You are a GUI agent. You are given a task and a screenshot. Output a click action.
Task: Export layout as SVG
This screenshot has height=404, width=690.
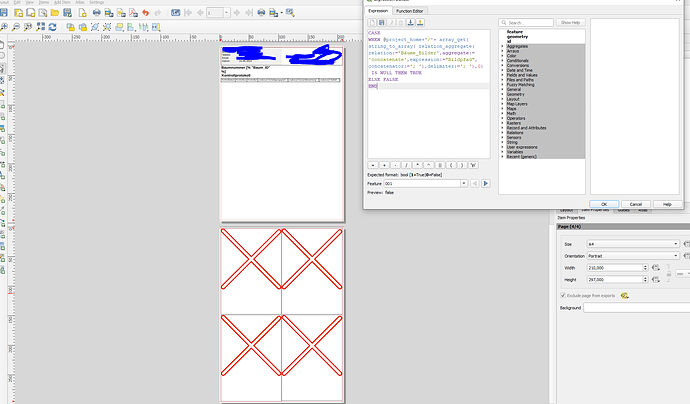(x=121, y=13)
